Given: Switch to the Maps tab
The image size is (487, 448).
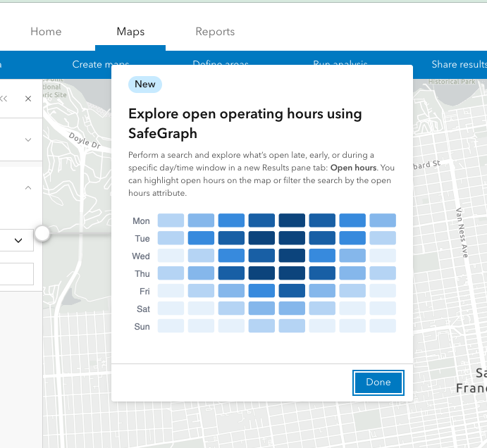Looking at the screenshot, I should pyautogui.click(x=130, y=32).
